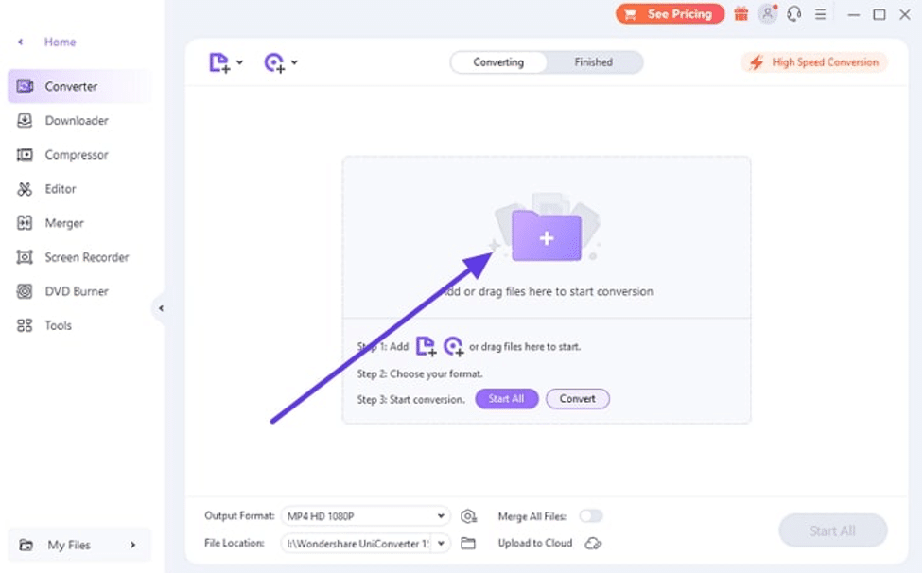The height and width of the screenshot is (573, 924).
Task: Open the File Location dropdown
Action: pyautogui.click(x=441, y=544)
